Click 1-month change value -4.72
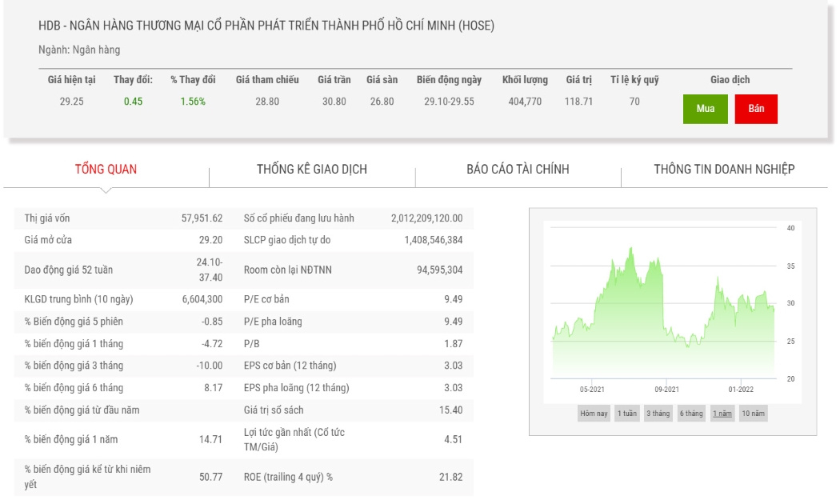840x504 pixels. 212,344
